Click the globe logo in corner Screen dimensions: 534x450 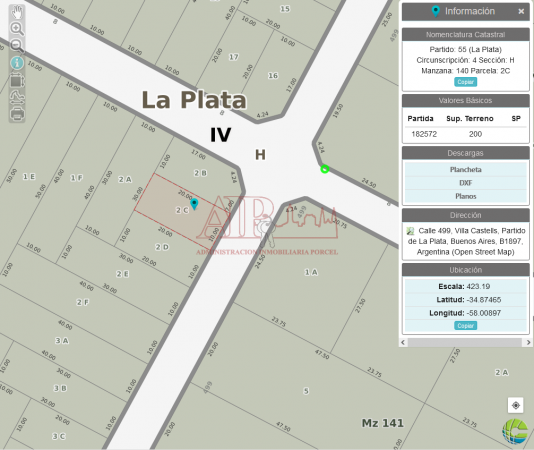pos(515,431)
